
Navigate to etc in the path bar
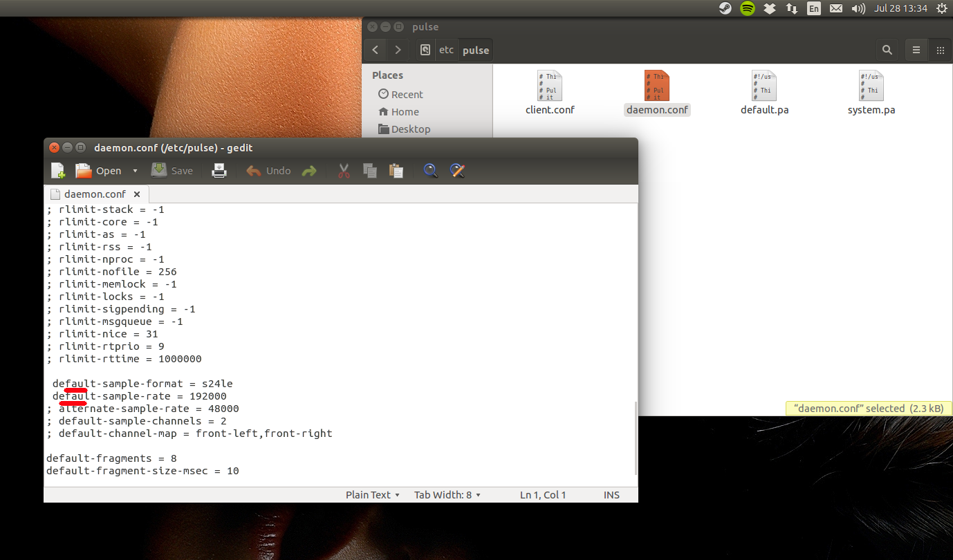pos(447,50)
